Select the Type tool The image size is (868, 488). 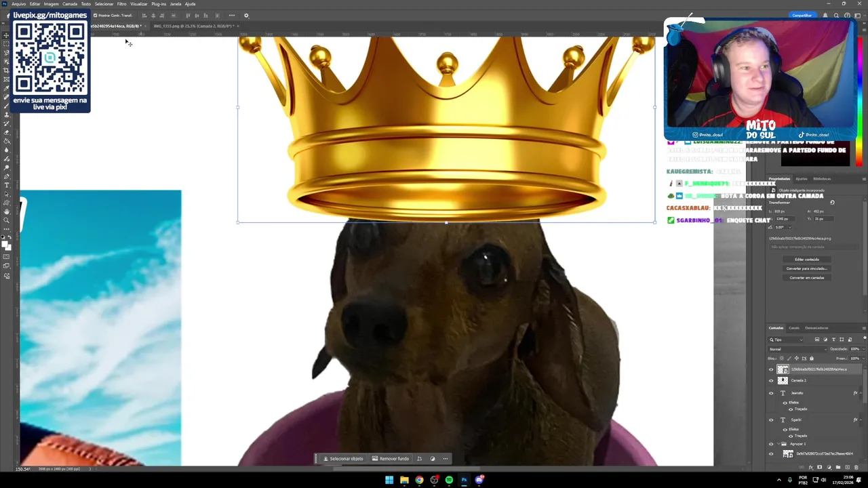click(7, 185)
